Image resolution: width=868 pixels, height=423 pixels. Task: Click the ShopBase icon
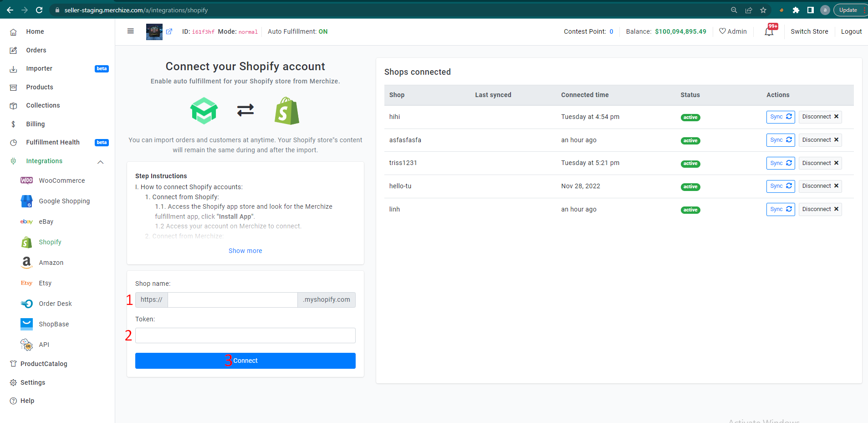pos(26,324)
